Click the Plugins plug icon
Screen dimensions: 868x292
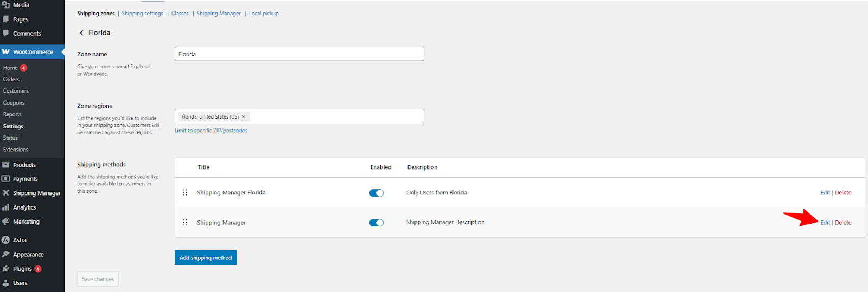tap(6, 269)
